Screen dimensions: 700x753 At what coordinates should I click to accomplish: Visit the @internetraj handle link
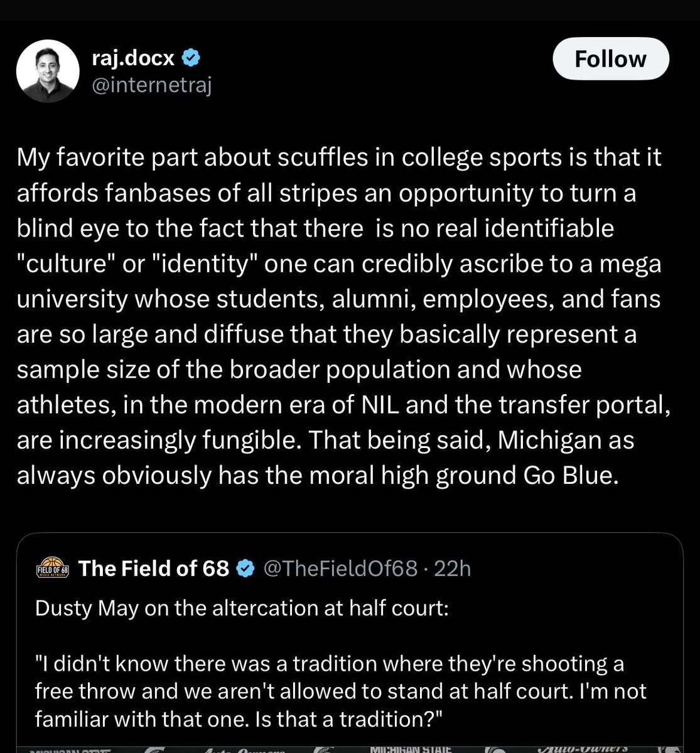pyautogui.click(x=151, y=85)
